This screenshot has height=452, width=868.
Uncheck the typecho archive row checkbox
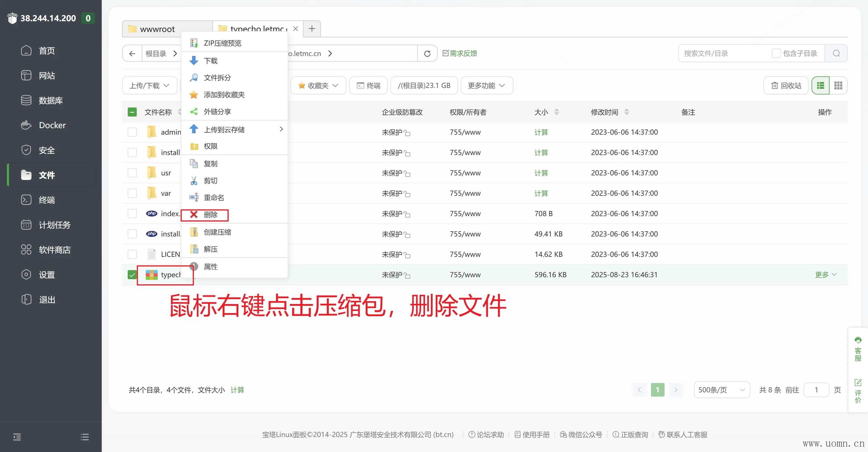(132, 275)
